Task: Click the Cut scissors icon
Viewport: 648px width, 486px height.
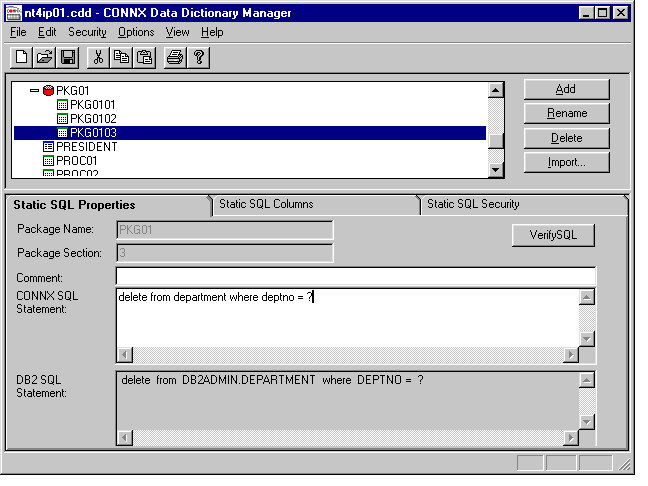Action: [x=98, y=57]
